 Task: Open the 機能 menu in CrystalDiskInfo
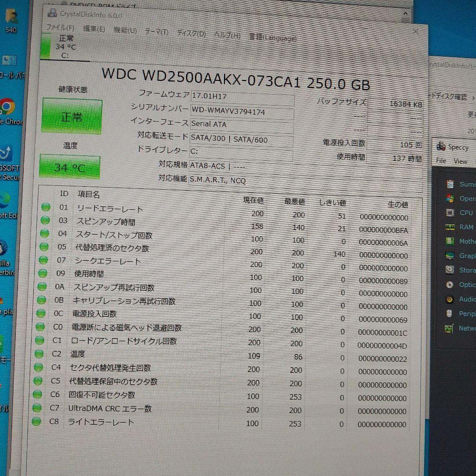[x=124, y=30]
